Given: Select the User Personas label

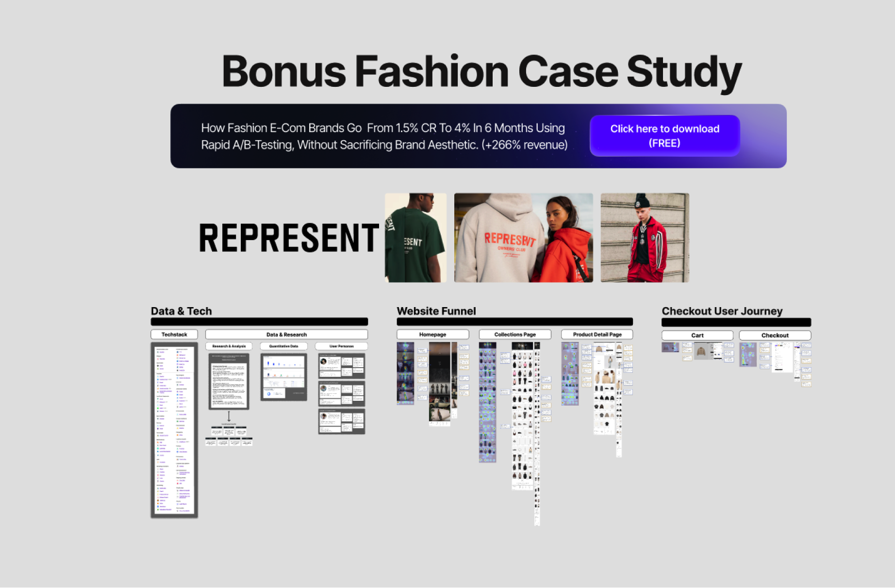Looking at the screenshot, I should coord(341,346).
